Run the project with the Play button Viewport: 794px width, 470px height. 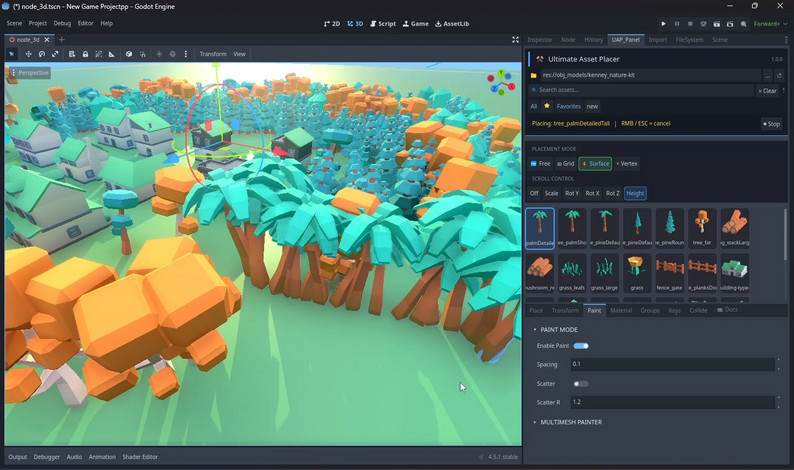(663, 24)
